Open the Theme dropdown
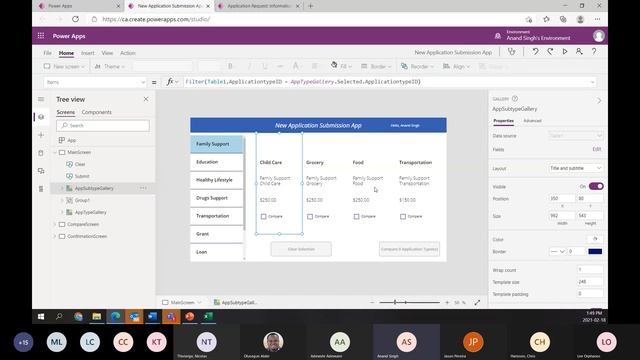Screen dimensions: 640x360 tap(110, 66)
